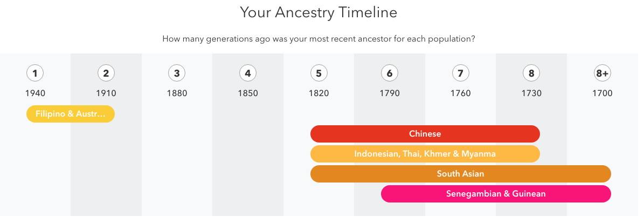The height and width of the screenshot is (223, 644).
Task: Click the 1820 year label
Action: tap(318, 93)
